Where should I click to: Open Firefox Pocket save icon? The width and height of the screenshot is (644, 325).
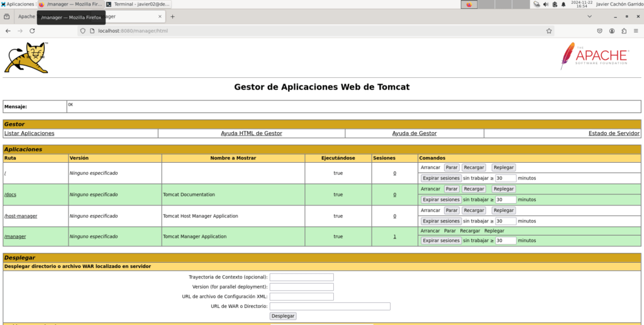(599, 31)
